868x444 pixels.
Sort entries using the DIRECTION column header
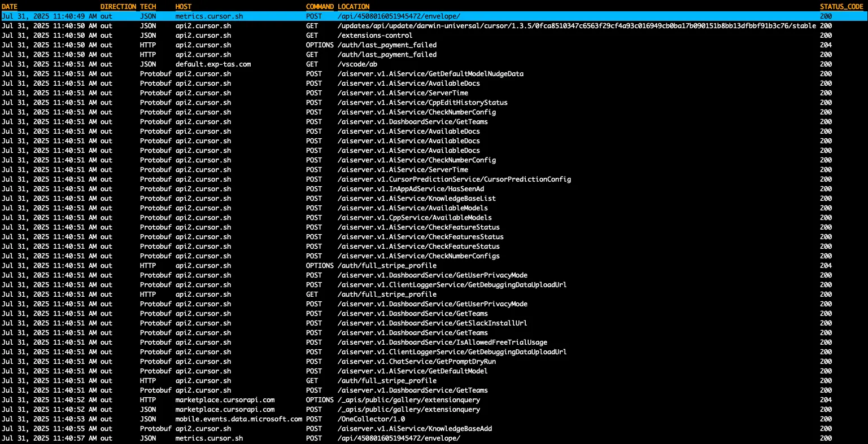tap(118, 6)
